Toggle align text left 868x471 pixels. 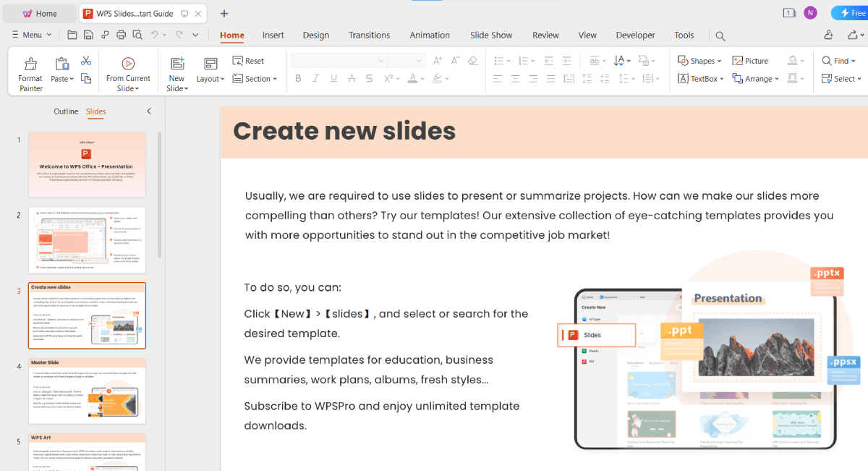pyautogui.click(x=497, y=79)
